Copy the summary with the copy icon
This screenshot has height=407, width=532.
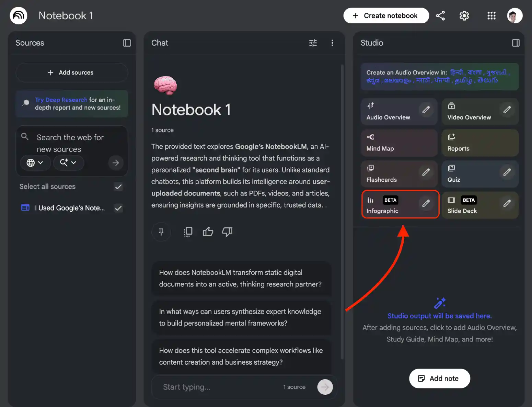[x=188, y=232]
